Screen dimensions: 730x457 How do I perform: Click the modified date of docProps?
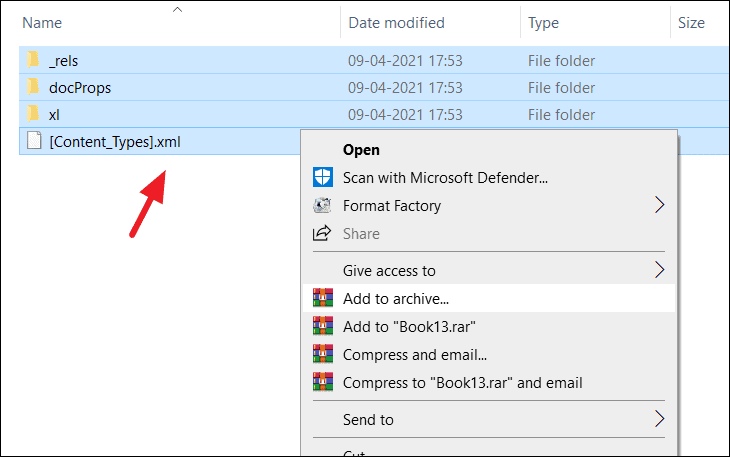(405, 88)
